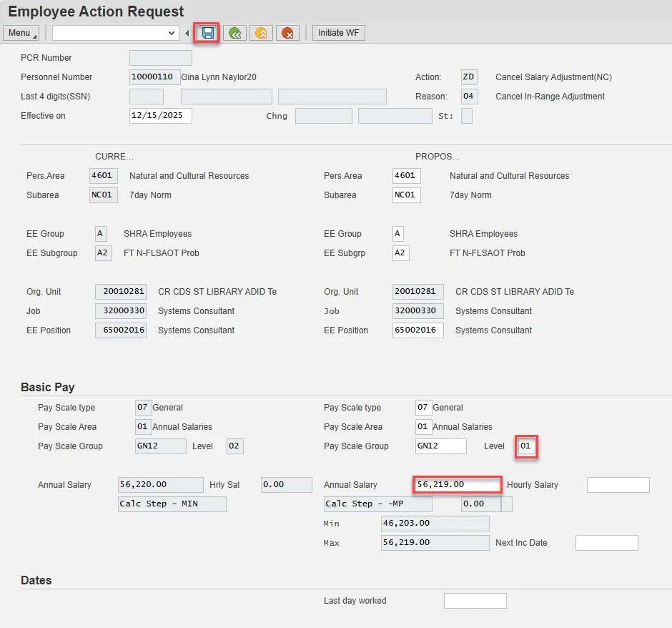This screenshot has height=628, width=672.
Task: Click the Effective on date field
Action: (160, 116)
